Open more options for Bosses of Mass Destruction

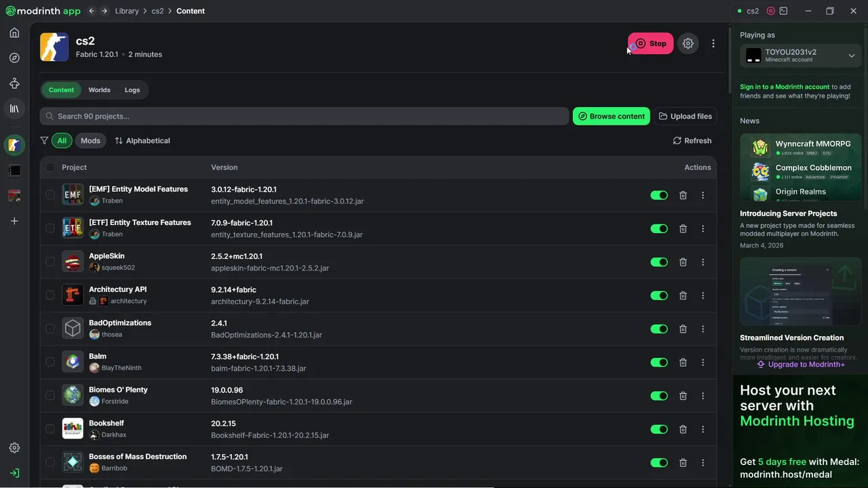tap(703, 463)
